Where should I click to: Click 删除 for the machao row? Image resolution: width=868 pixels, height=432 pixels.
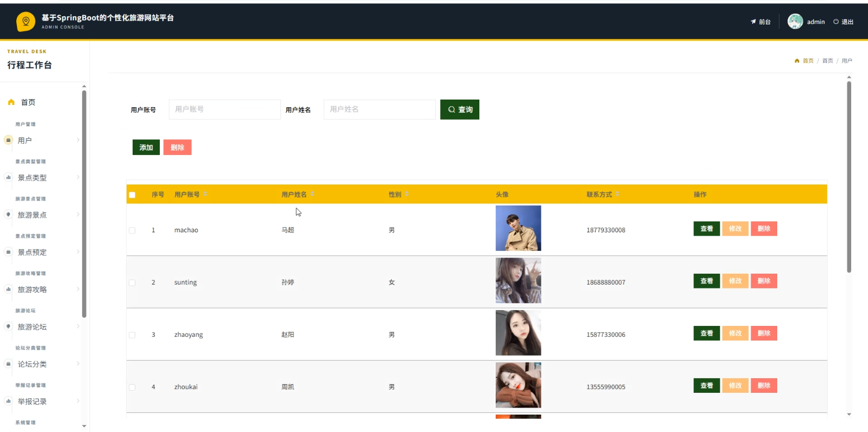764,229
